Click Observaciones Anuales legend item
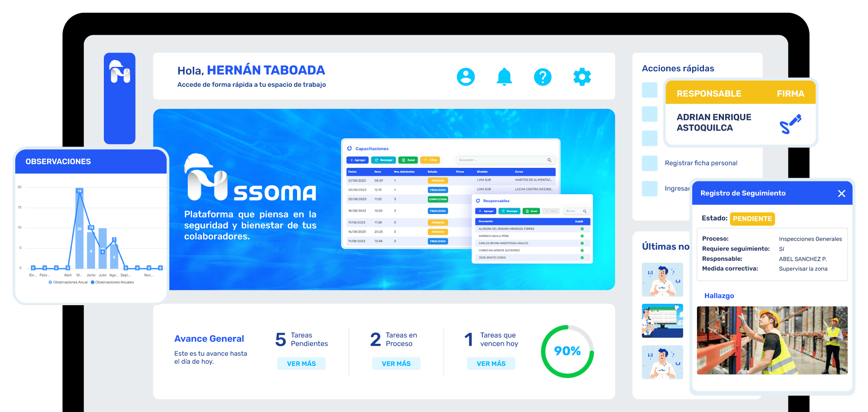This screenshot has width=868, height=412. [x=112, y=282]
